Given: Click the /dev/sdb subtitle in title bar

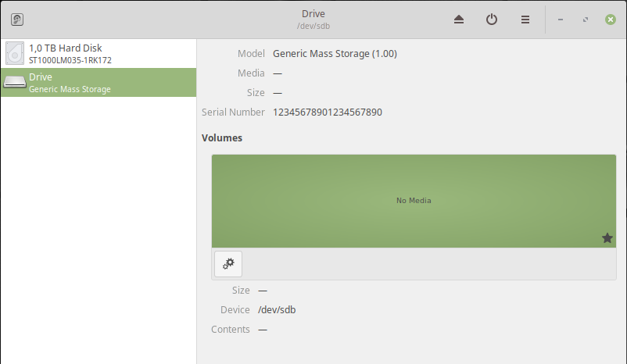Looking at the screenshot, I should (x=313, y=26).
